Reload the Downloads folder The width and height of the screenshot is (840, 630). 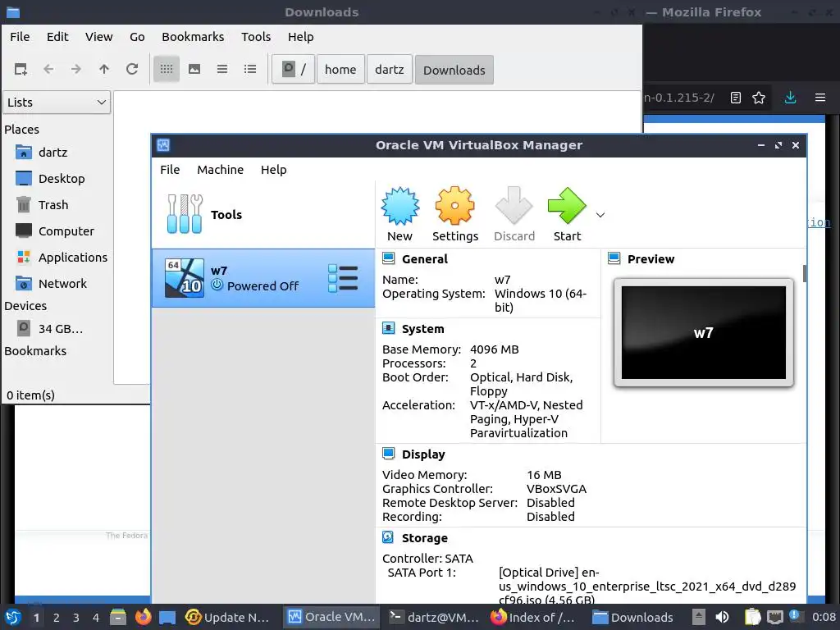pos(132,69)
